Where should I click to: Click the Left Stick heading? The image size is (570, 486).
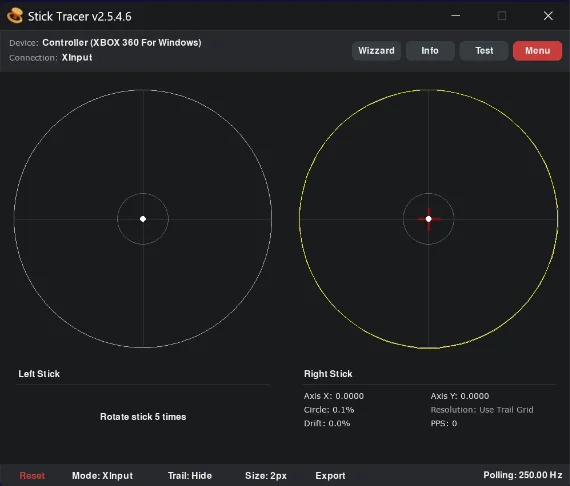point(39,374)
